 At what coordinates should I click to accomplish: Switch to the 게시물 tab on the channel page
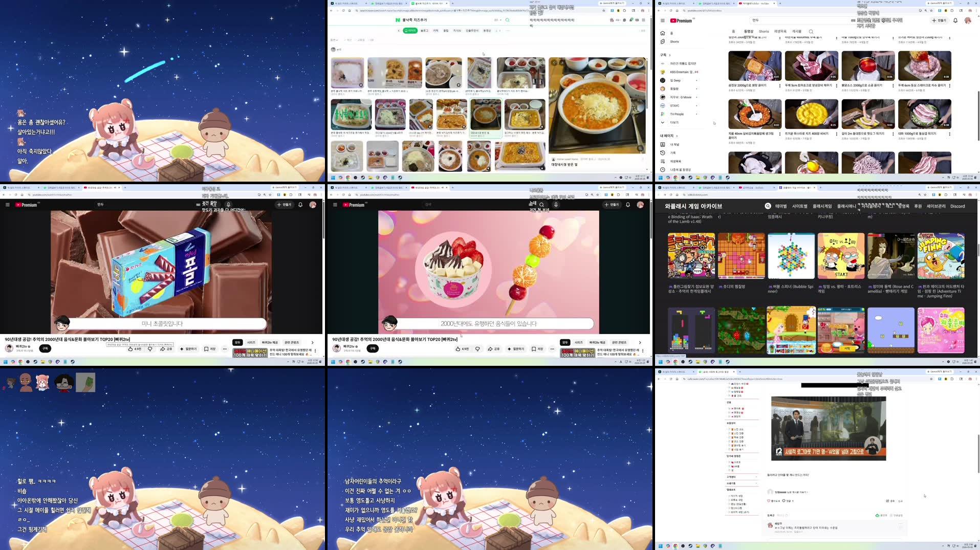tap(797, 32)
